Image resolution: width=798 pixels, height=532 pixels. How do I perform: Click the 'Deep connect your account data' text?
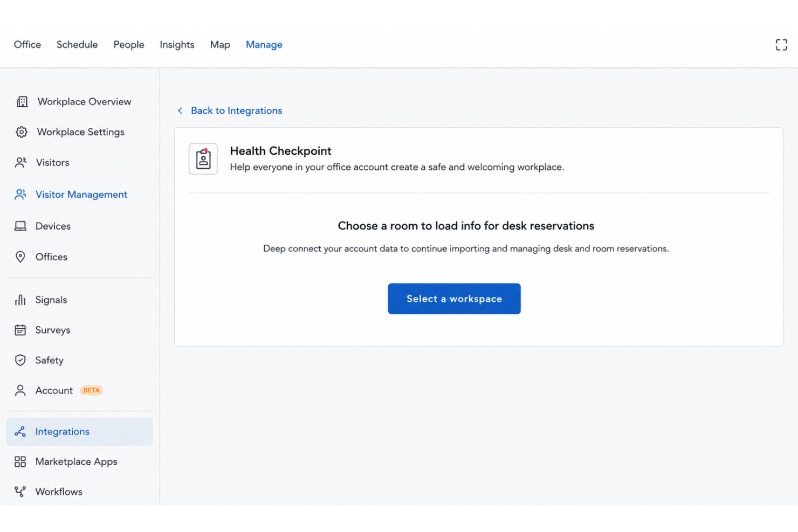466,248
